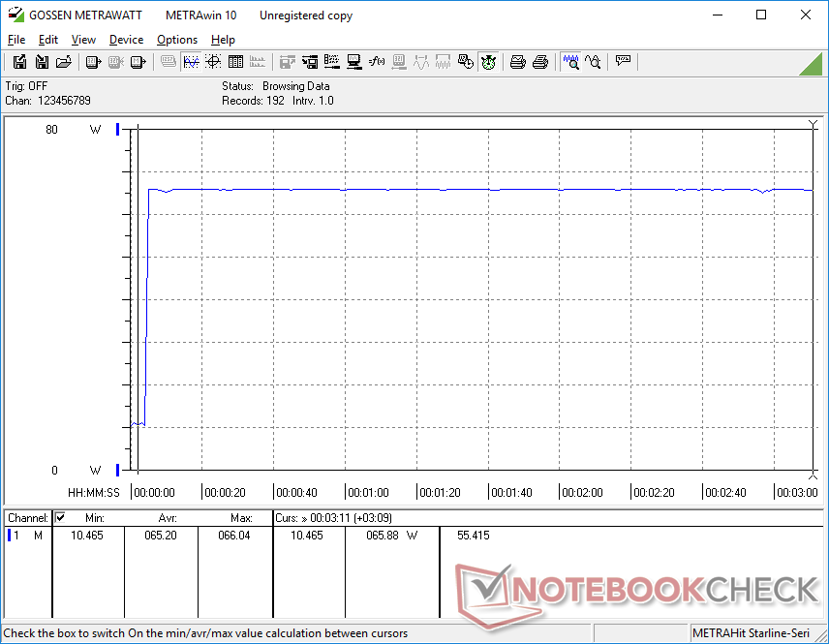
Task: Open the File menu
Action: [x=16, y=40]
